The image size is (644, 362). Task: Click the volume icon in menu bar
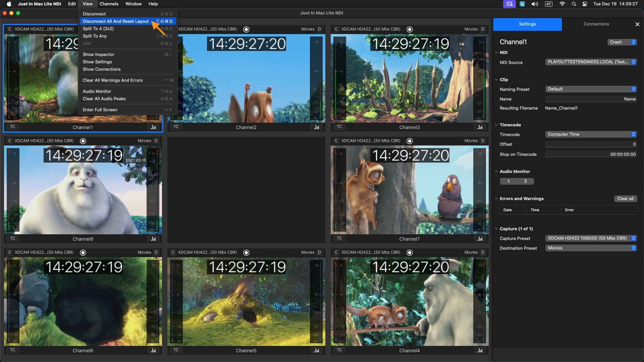535,4
